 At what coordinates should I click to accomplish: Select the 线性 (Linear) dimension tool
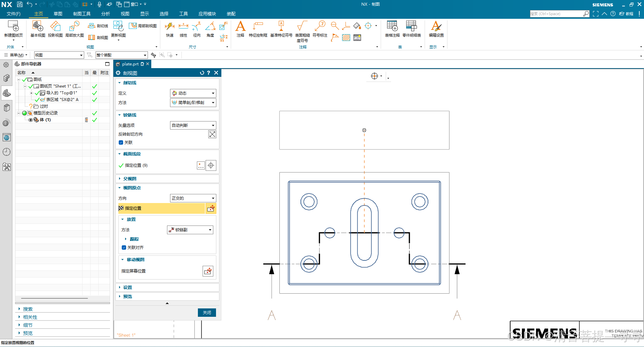[x=183, y=29]
